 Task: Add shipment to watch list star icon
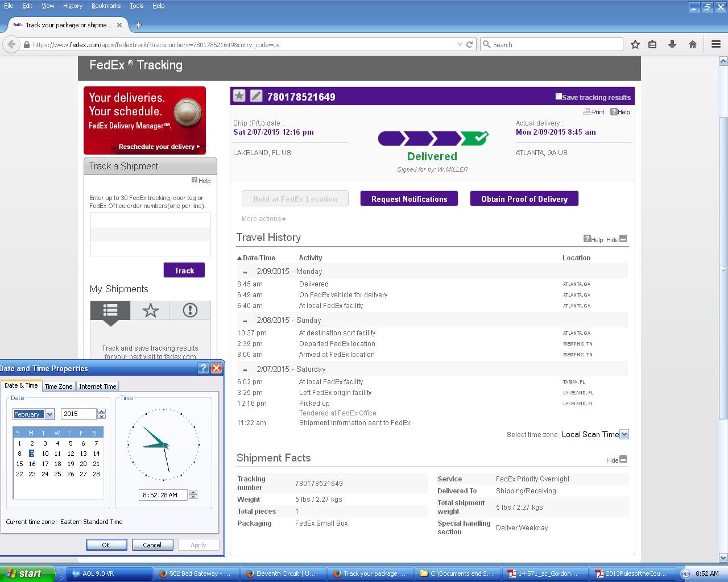click(239, 96)
